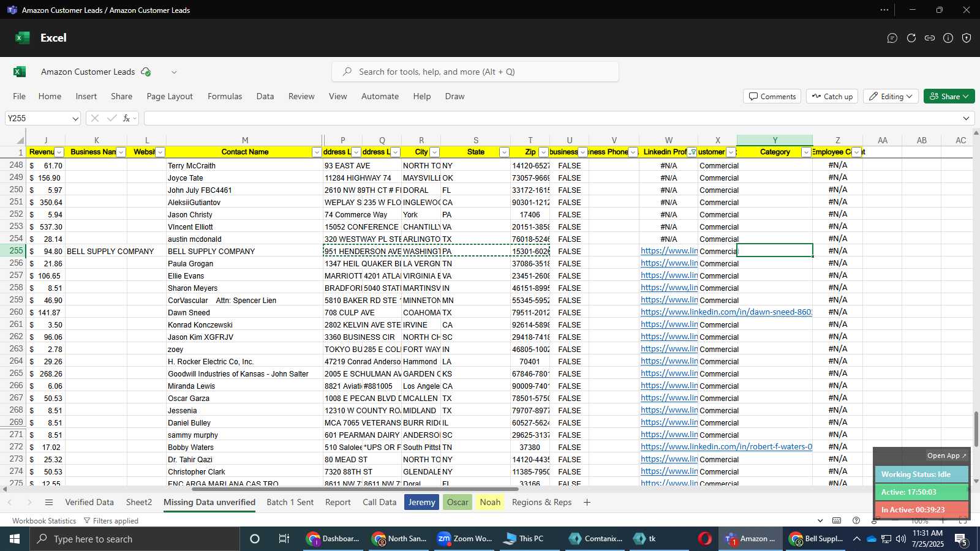Screen dimensions: 980x551
Task: Click the formula bar input area
Action: [551, 118]
